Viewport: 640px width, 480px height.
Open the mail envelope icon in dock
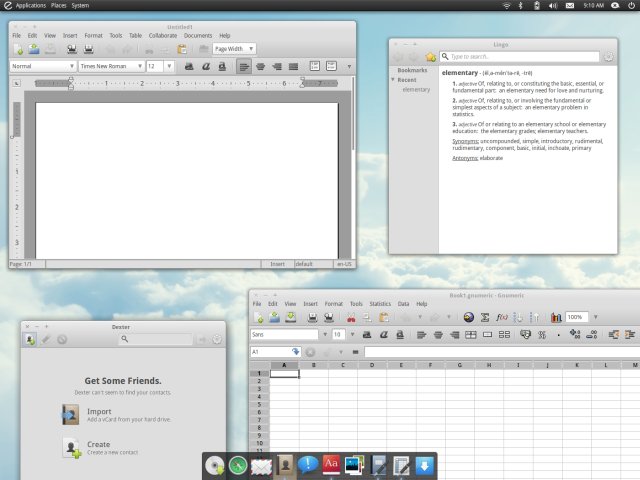[262, 465]
